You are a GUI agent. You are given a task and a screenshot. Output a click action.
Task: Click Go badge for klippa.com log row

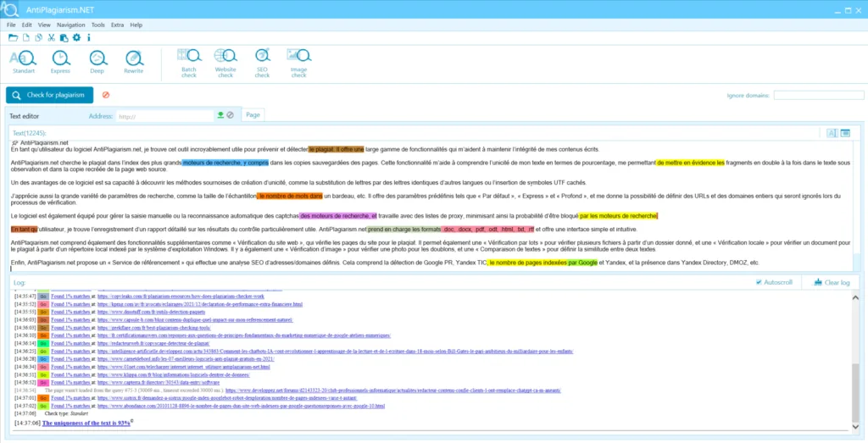(42, 374)
